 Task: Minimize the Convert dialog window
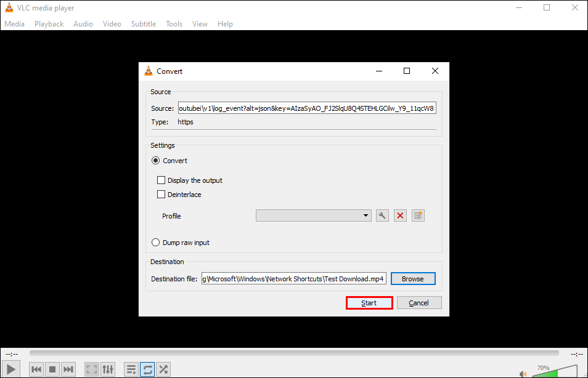(379, 71)
